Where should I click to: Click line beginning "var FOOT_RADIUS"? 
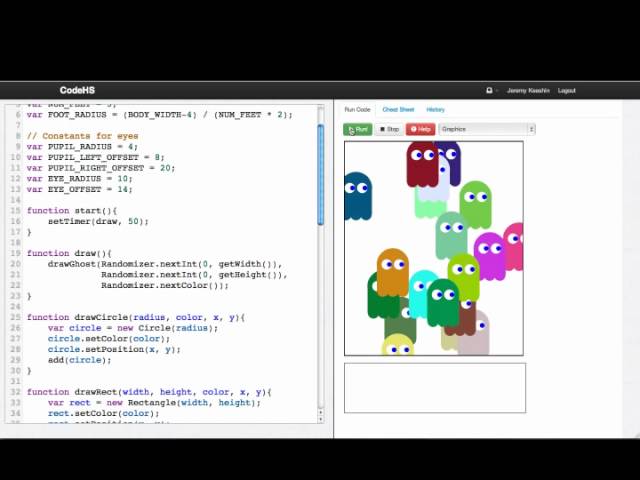[x=160, y=115]
